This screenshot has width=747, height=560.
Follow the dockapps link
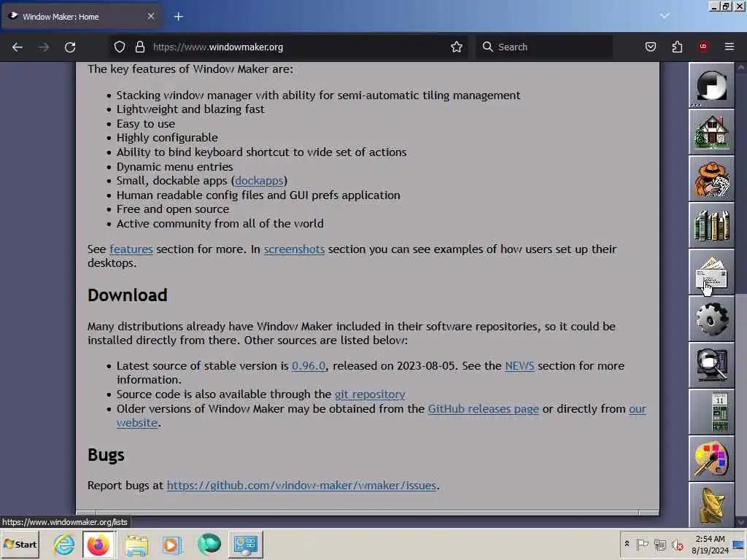259,181
